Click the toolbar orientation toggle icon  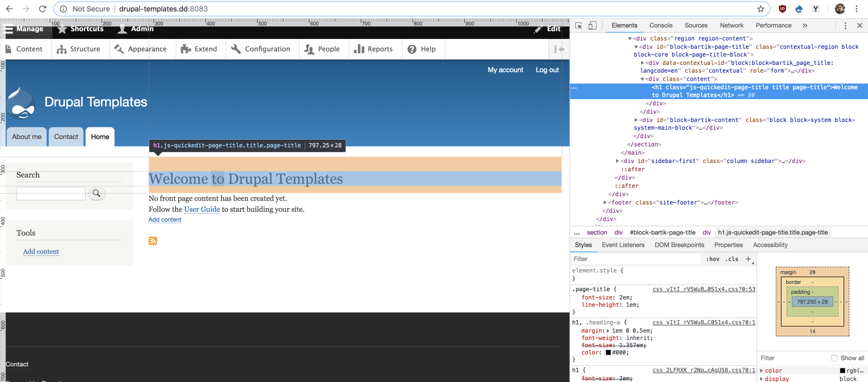click(559, 49)
